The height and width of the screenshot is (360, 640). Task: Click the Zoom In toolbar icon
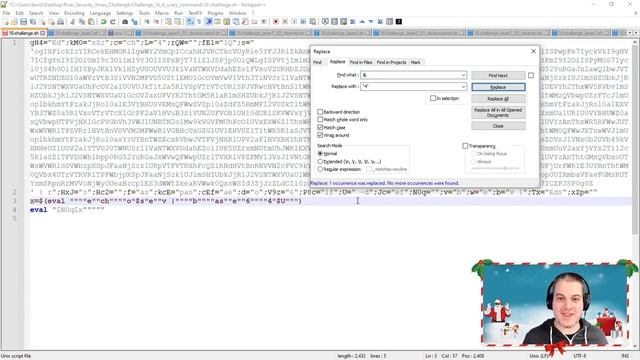click(147, 22)
